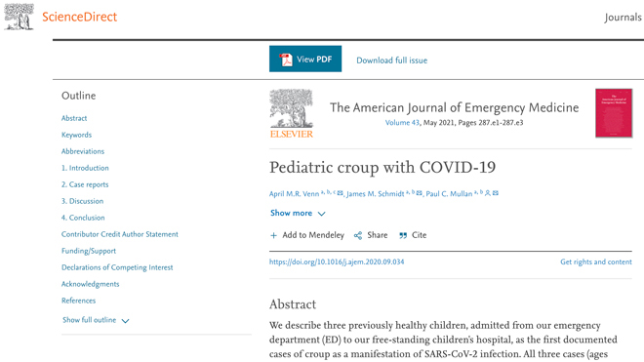644x362 pixels.
Task: Click the red journal cover thumbnail
Action: coord(614,113)
